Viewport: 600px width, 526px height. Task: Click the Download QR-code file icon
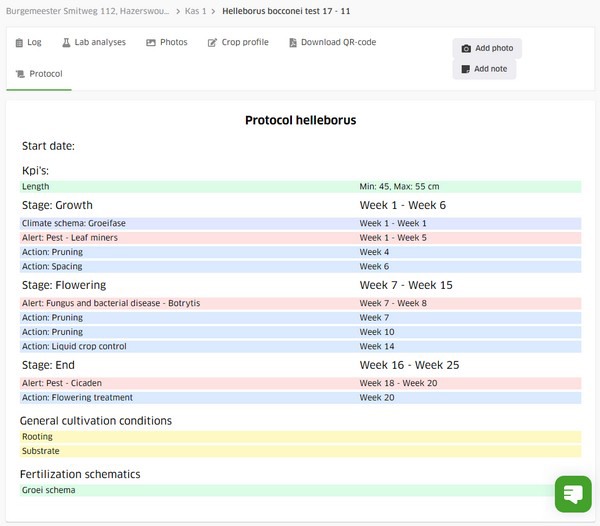292,43
